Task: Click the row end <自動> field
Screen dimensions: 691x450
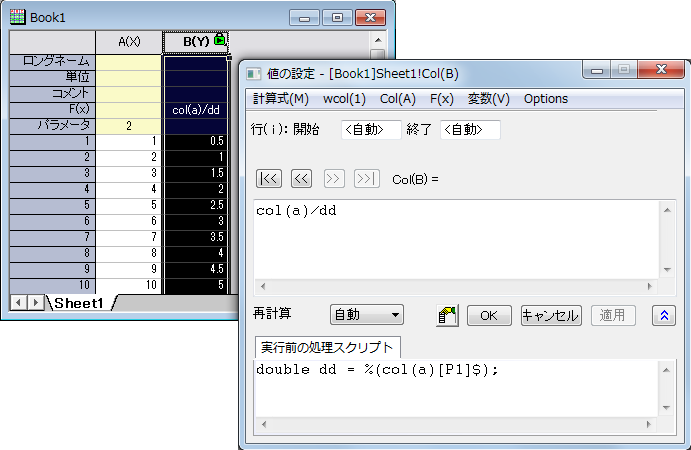Action: coord(470,130)
